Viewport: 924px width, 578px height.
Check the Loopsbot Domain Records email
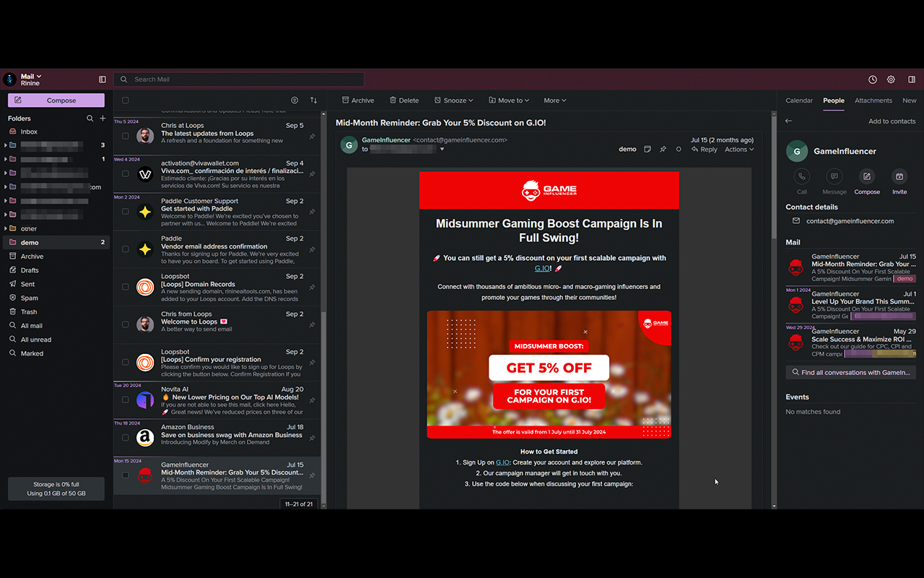(x=125, y=287)
